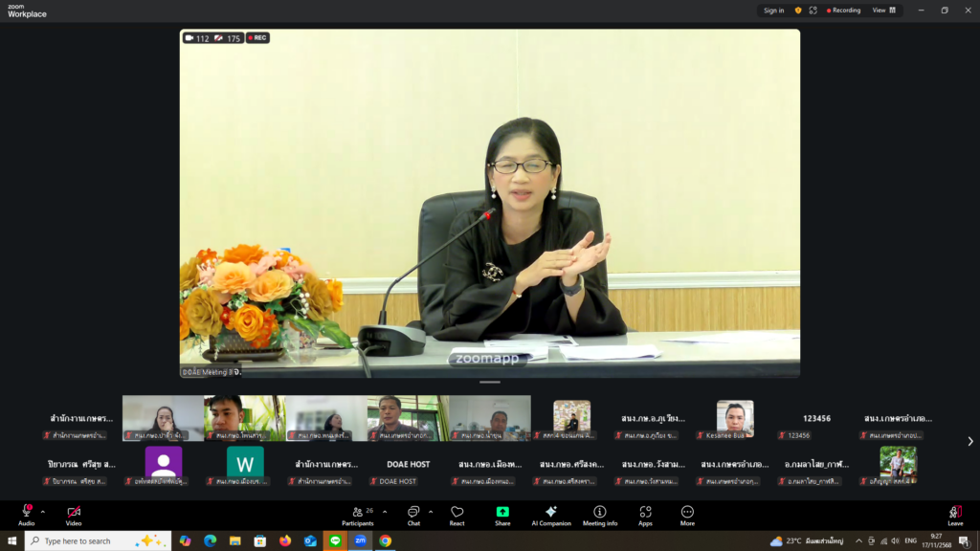Open the React emoji menu
The height and width of the screenshot is (551, 980).
[457, 514]
